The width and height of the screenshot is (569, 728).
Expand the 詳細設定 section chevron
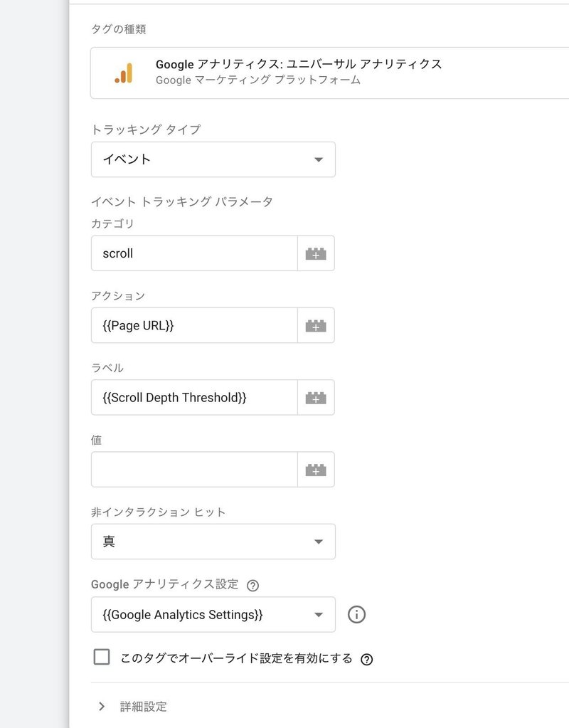[x=101, y=706]
